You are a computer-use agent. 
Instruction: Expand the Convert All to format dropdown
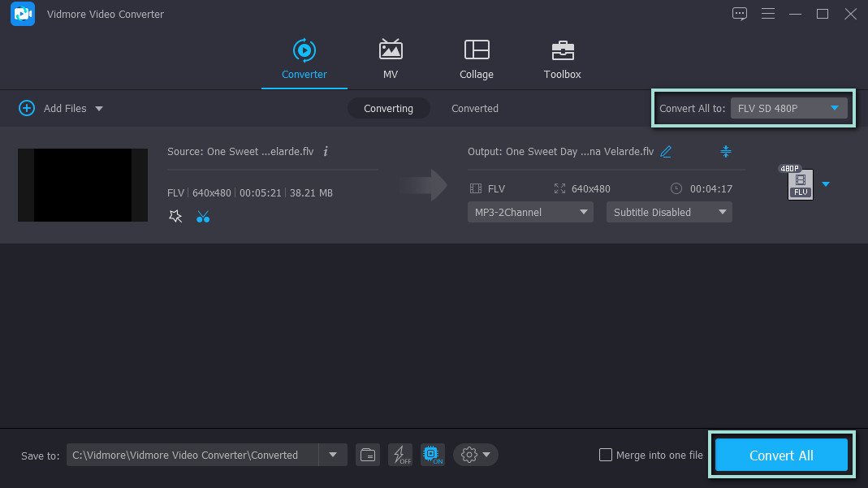(788, 108)
